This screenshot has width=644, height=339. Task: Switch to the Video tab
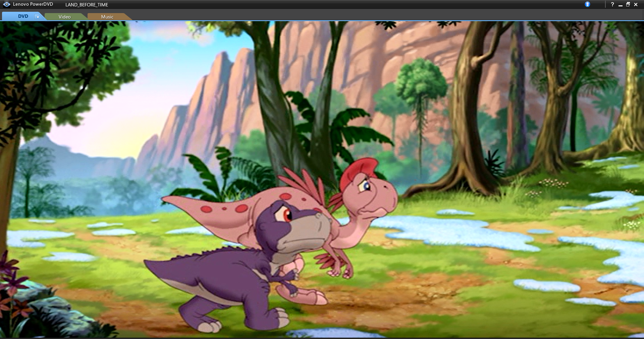(64, 17)
